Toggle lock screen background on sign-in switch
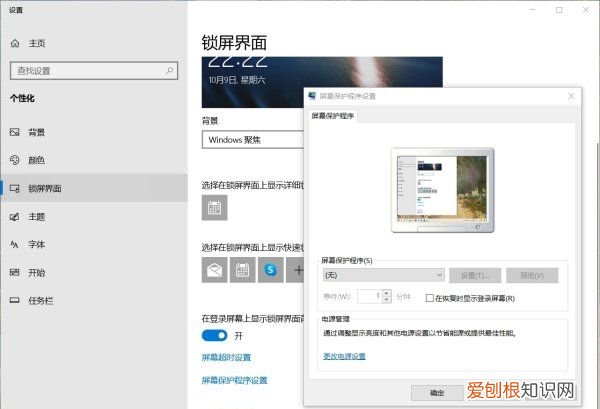The width and height of the screenshot is (600, 409). [214, 336]
